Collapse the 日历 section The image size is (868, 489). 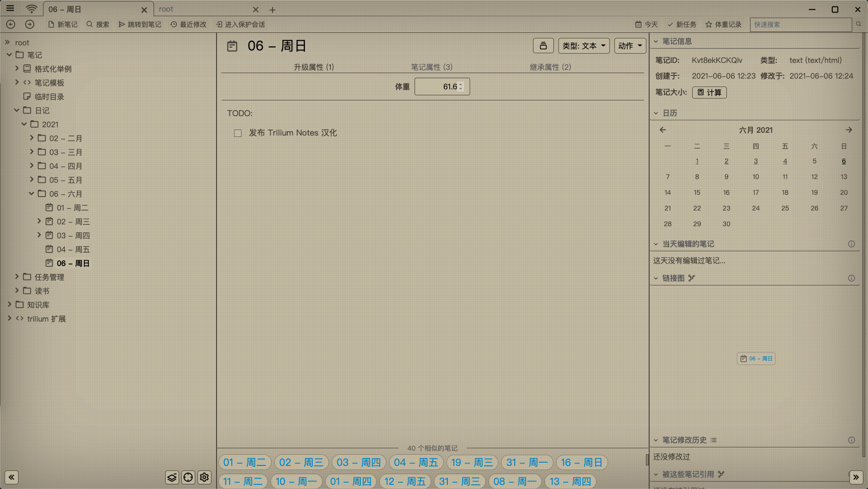[x=656, y=113]
